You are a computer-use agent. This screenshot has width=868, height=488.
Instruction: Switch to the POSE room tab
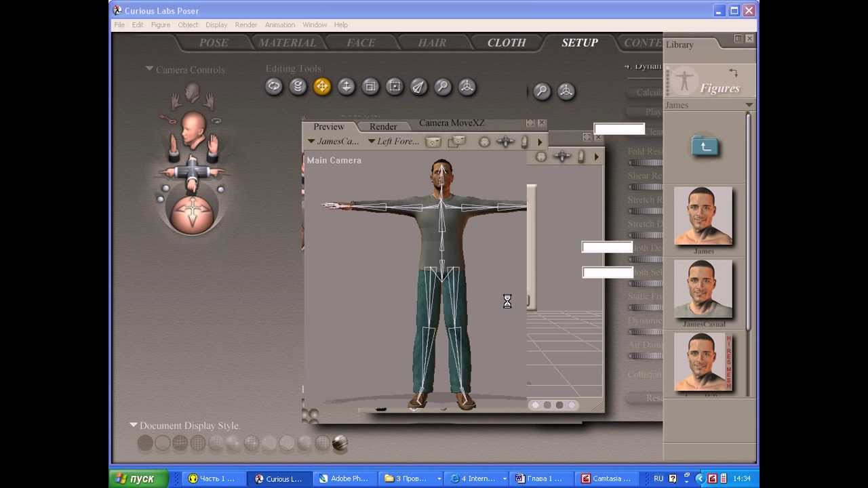[x=214, y=43]
